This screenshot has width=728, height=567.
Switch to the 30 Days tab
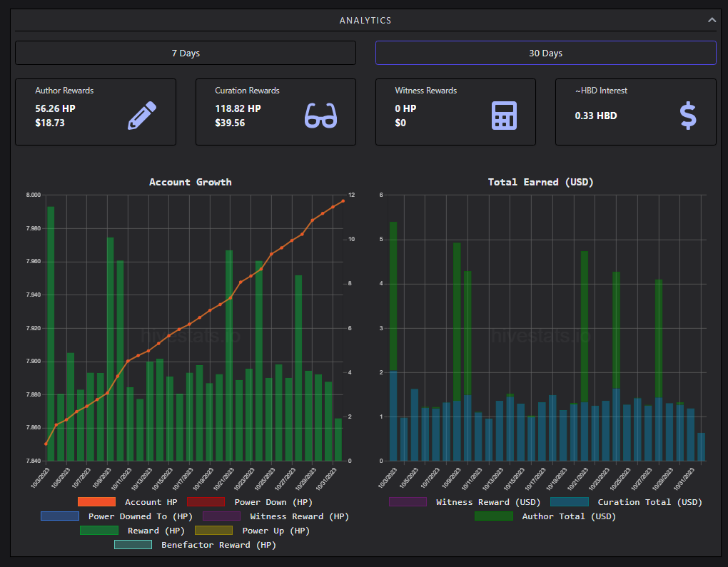545,53
